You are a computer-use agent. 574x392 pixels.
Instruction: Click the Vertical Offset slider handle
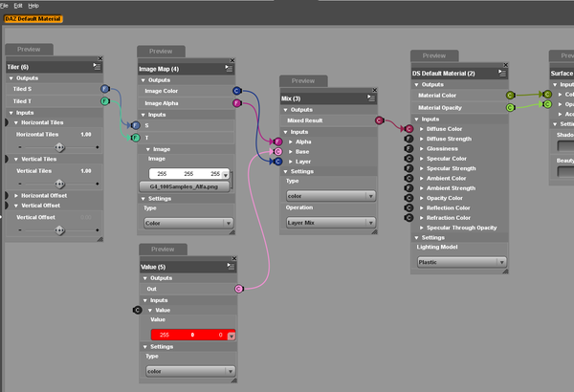[x=59, y=230]
